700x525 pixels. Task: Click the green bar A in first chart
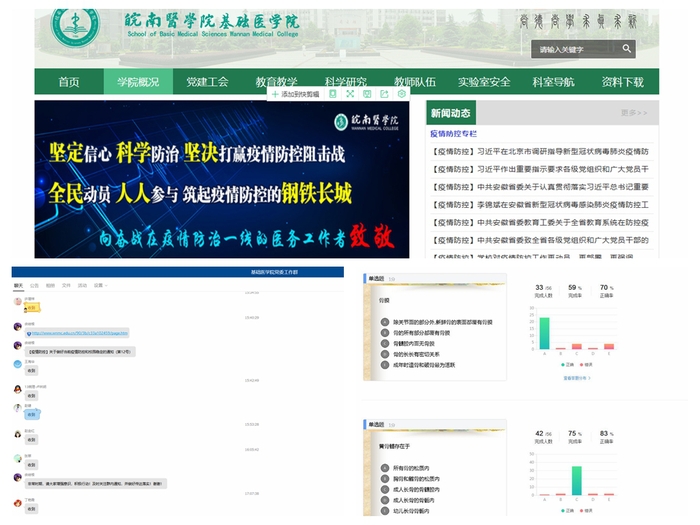[x=545, y=332]
